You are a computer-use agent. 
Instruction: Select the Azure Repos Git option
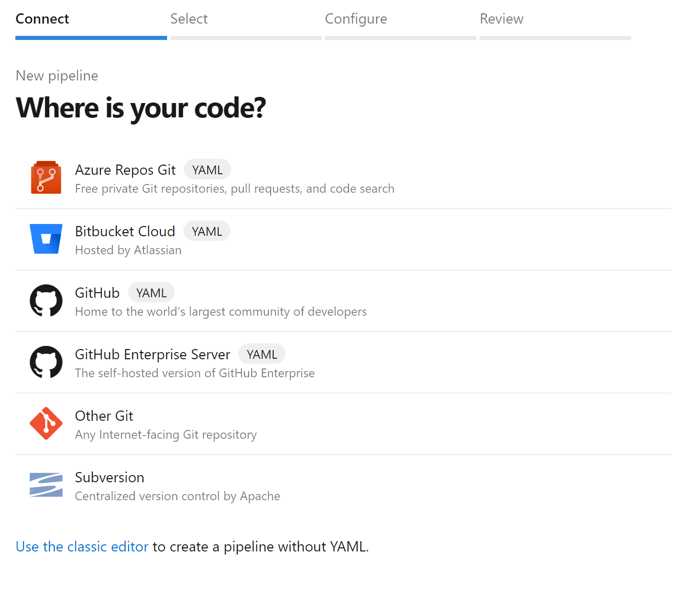pyautogui.click(x=343, y=178)
